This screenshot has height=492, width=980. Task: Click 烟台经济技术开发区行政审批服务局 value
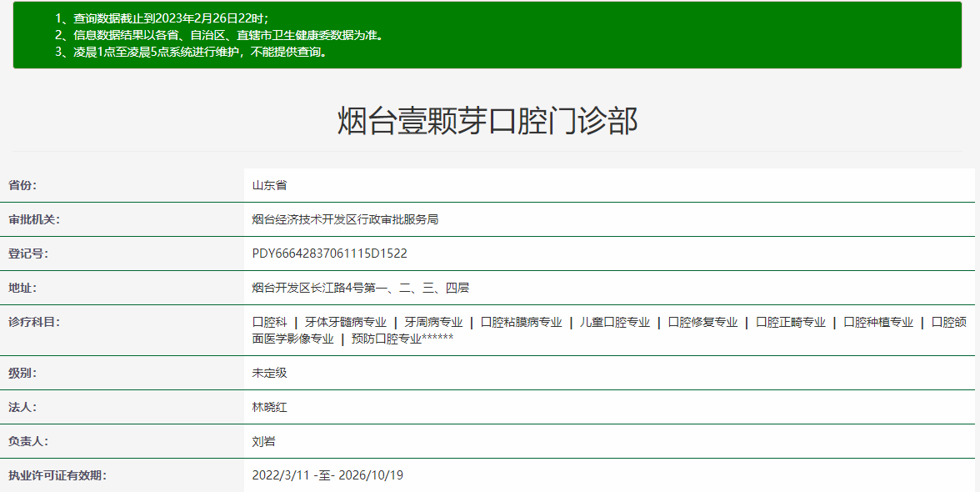coord(345,219)
